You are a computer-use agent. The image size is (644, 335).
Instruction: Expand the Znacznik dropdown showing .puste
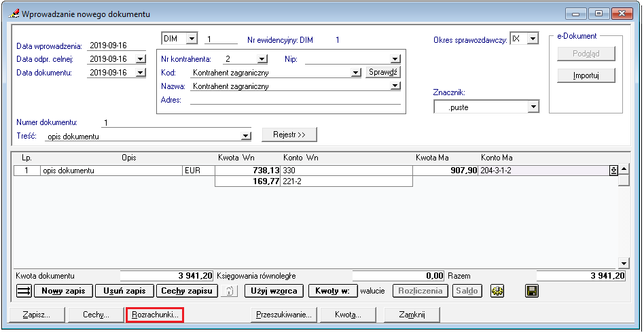533,107
